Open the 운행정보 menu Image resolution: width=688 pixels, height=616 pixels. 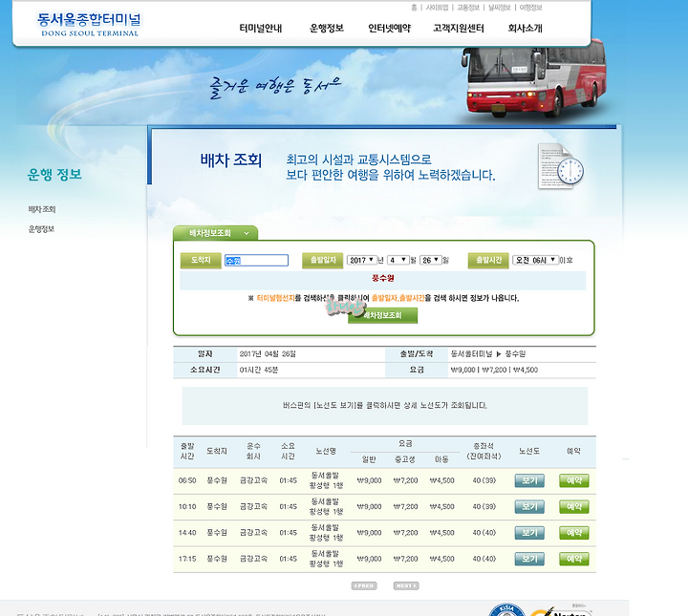(x=327, y=28)
